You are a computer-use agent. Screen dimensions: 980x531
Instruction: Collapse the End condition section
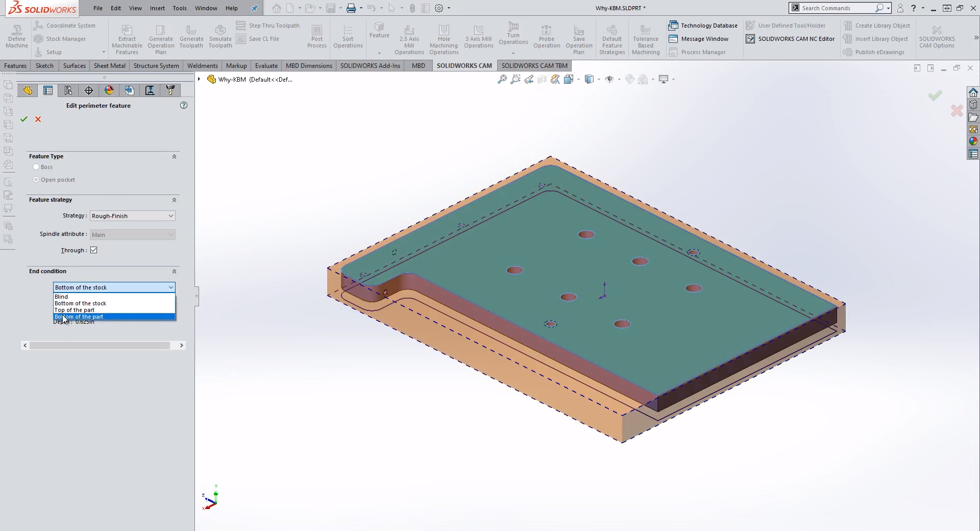click(174, 271)
